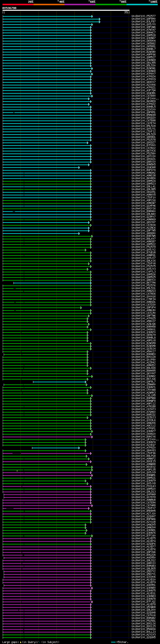The height and width of the screenshot is (644, 160).
Task: Select the UniRef100_Q3KN77 label
Action: point(143,431)
